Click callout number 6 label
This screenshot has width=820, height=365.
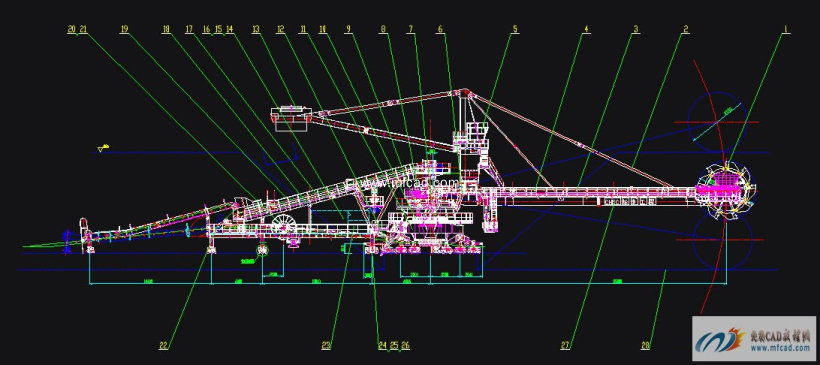pyautogui.click(x=440, y=30)
